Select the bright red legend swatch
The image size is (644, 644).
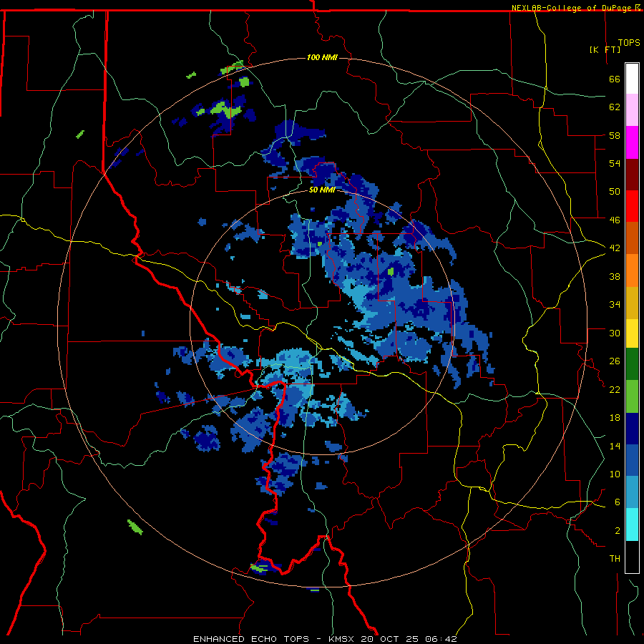pyautogui.click(x=632, y=206)
